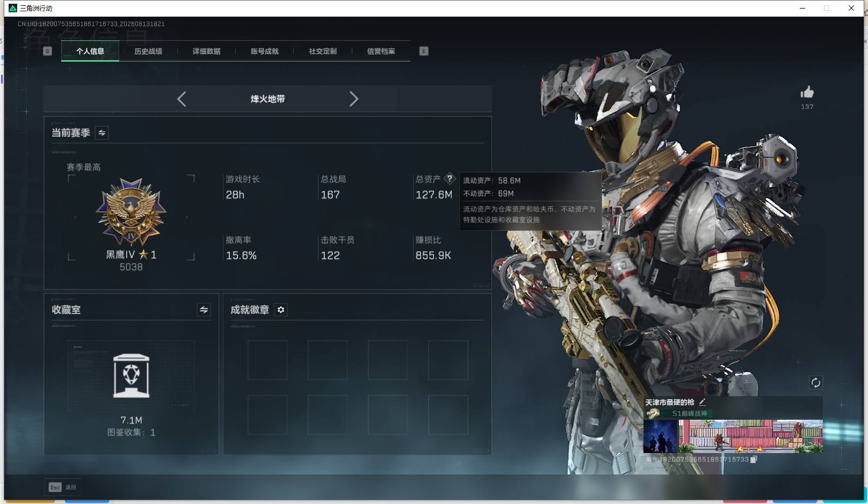Screen dimensions: 868x504
Task: Click the S1巅峰战神 title tag
Action: [690, 413]
